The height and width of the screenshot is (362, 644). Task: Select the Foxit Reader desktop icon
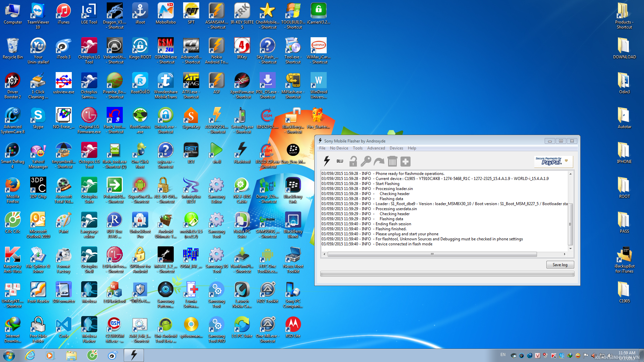[38, 292]
